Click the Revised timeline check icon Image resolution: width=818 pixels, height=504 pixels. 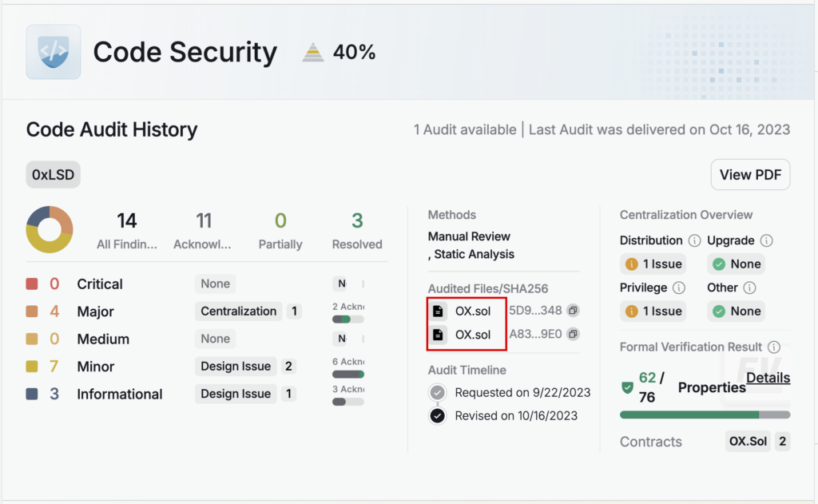[x=438, y=416]
